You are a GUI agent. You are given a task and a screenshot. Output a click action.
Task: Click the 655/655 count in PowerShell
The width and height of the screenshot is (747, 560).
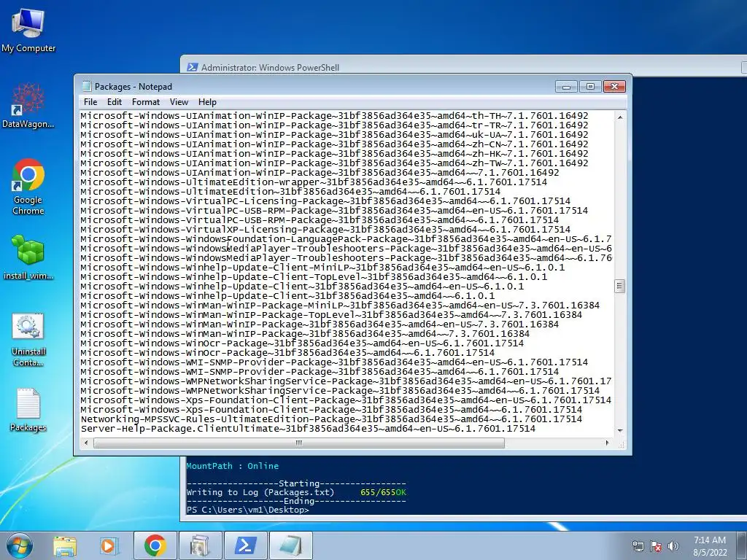378,492
